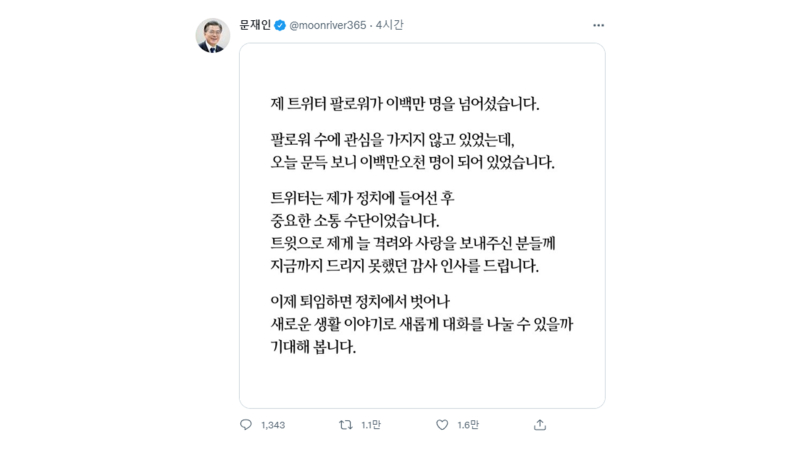This screenshot has height=450, width=800.
Task: Click the display name 문재인
Action: [256, 24]
